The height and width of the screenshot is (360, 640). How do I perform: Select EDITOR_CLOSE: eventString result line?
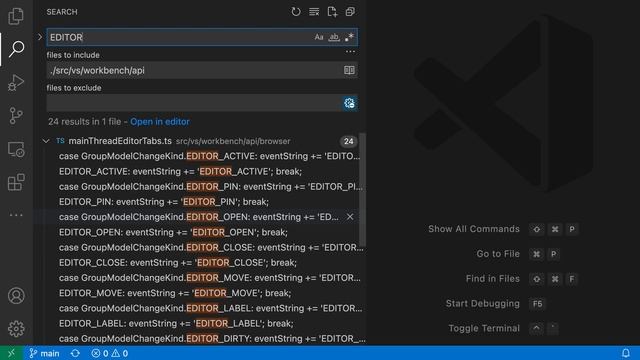pyautogui.click(x=178, y=262)
